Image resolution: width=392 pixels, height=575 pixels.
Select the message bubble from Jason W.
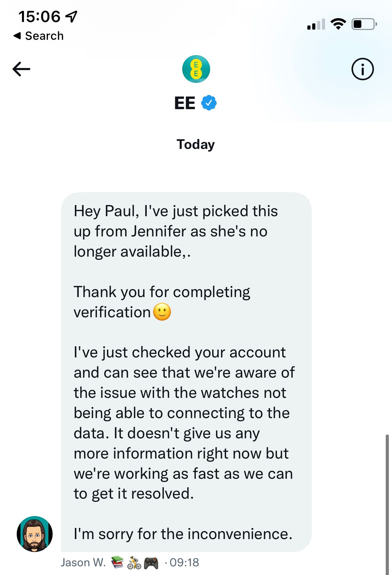point(186,372)
